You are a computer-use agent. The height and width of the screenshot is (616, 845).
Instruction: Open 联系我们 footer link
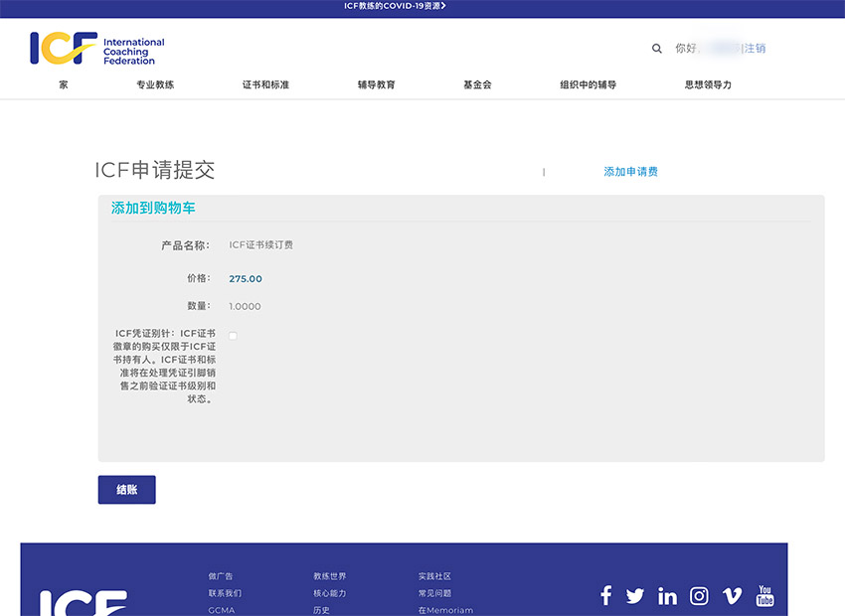[x=225, y=593]
